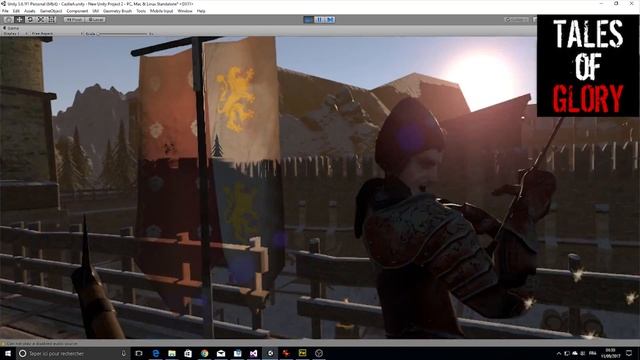Click the taskbar microphone icon
The image size is (640, 360).
pos(123,353)
